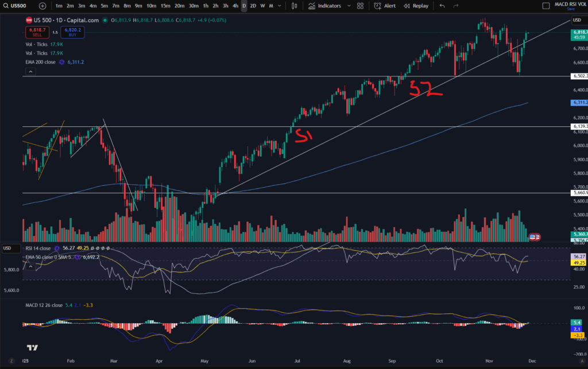This screenshot has width=588, height=369.
Task: Click the 6,818.7 SELL button
Action: tap(37, 32)
